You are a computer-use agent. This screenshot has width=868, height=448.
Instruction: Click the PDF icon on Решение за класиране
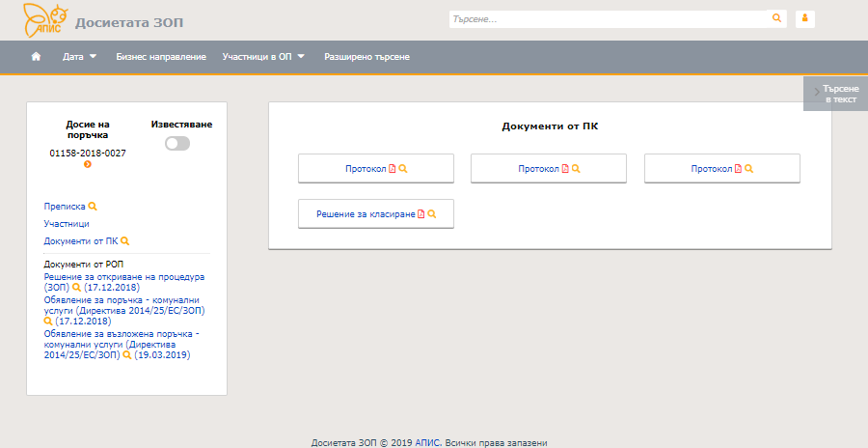coord(420,214)
